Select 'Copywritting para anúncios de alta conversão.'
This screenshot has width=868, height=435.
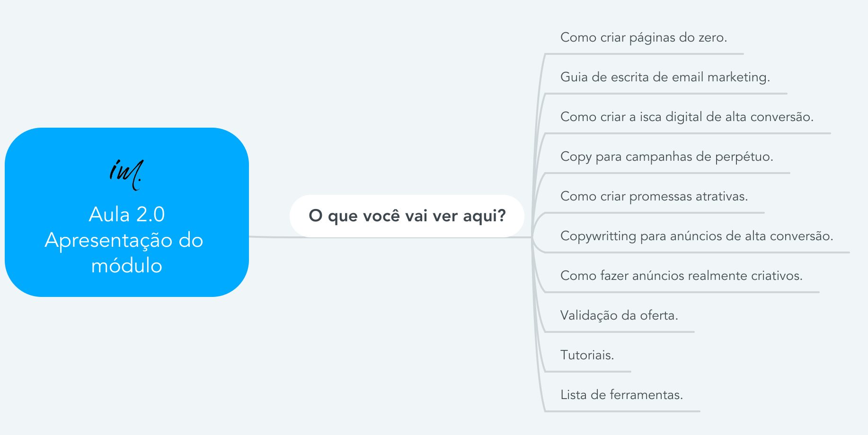pyautogui.click(x=697, y=236)
